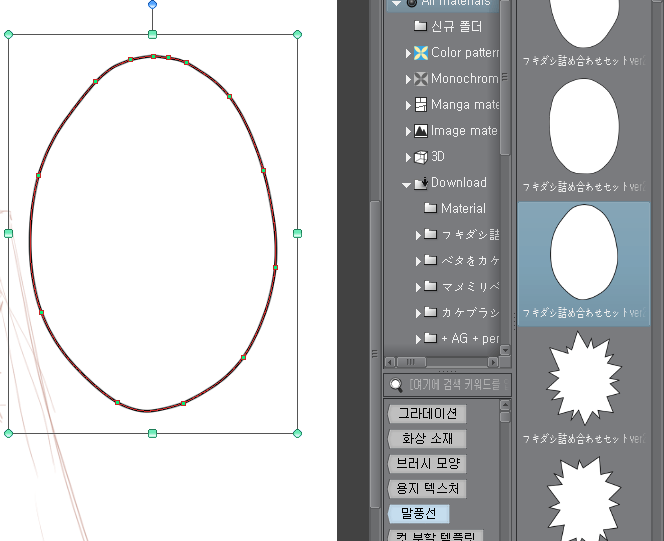
Task: Click the magnifier icon in the search box
Action: coord(397,385)
